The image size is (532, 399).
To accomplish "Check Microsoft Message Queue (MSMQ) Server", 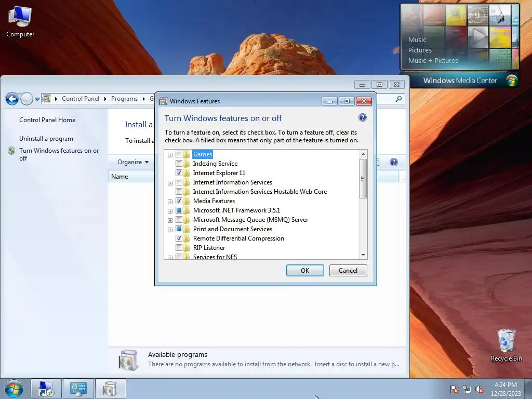I will click(179, 220).
